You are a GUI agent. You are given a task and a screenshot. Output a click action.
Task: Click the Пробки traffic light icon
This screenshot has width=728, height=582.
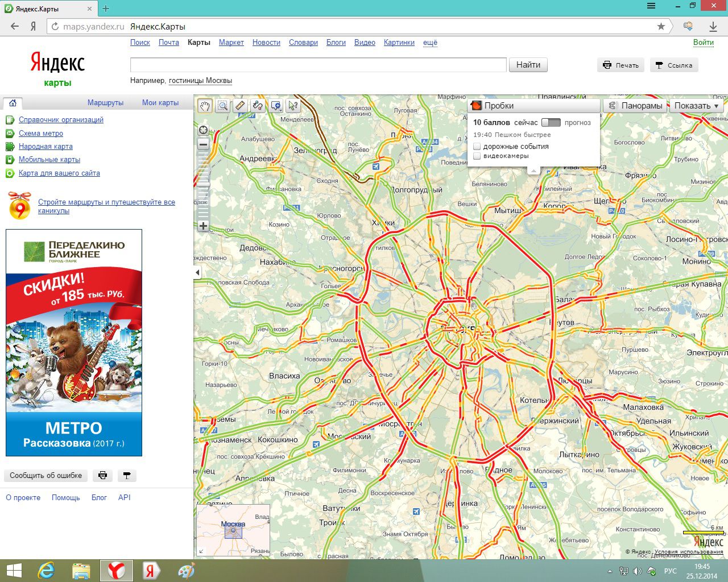[x=477, y=106]
